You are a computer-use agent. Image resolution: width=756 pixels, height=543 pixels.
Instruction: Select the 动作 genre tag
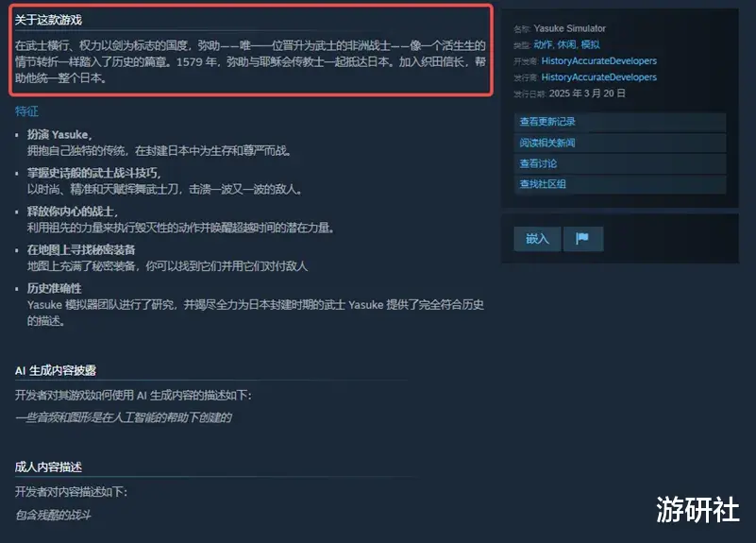click(x=543, y=44)
